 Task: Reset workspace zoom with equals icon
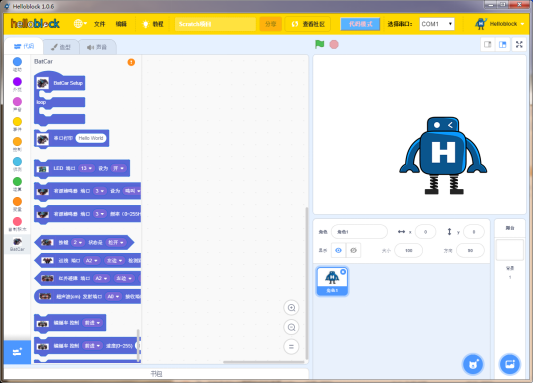click(291, 347)
